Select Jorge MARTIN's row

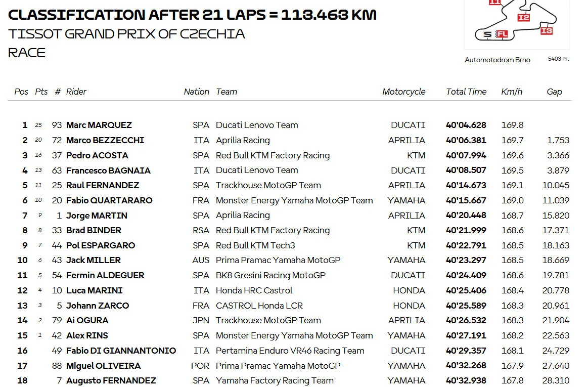point(289,215)
